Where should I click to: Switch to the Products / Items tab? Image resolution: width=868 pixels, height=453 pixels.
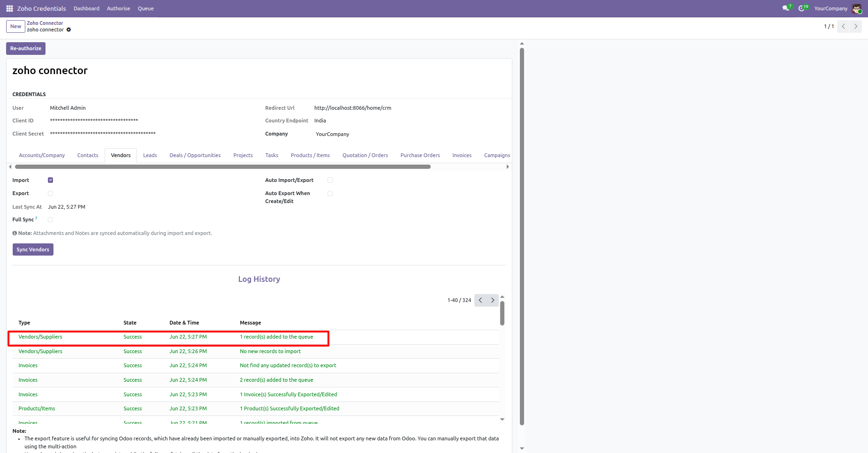[x=310, y=155]
